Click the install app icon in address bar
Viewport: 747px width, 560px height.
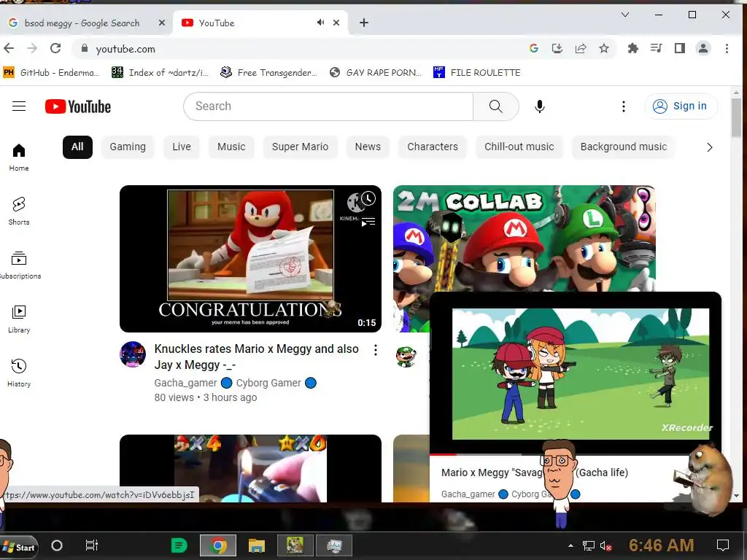(557, 48)
